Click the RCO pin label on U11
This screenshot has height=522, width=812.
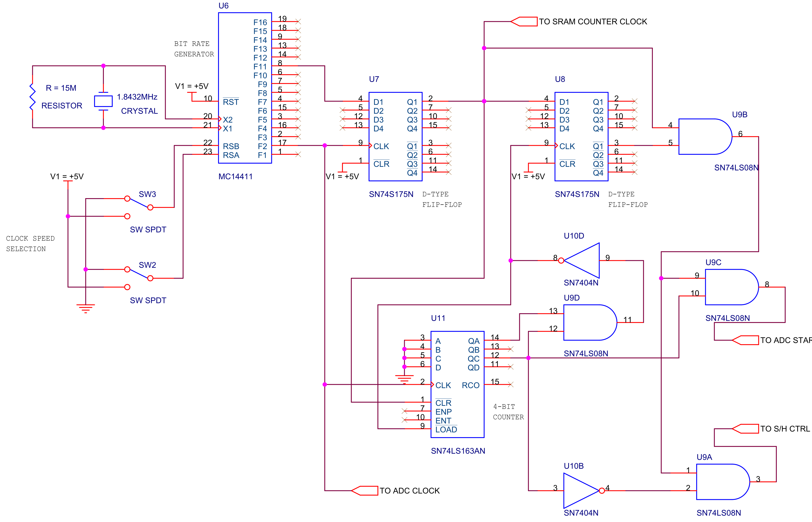pyautogui.click(x=471, y=385)
